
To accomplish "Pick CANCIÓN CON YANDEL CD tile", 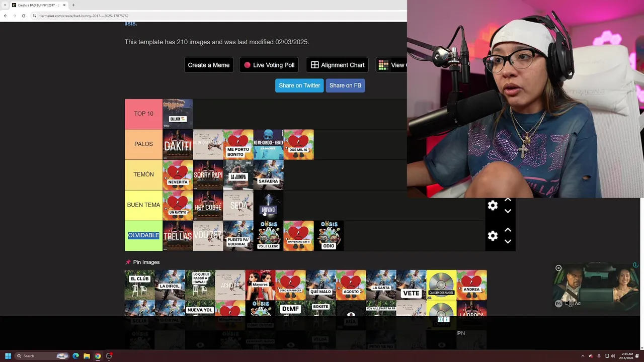I will (441, 285).
